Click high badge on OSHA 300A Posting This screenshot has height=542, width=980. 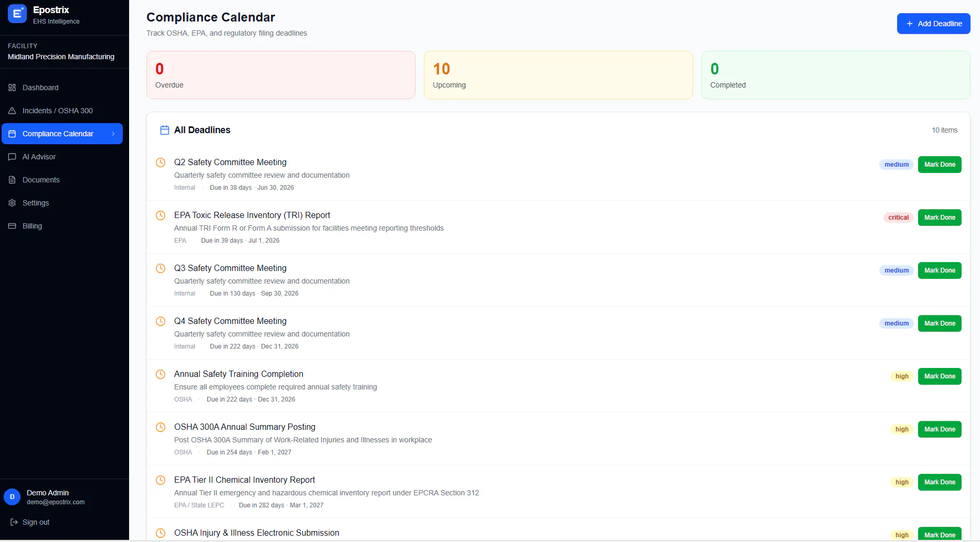[902, 429]
